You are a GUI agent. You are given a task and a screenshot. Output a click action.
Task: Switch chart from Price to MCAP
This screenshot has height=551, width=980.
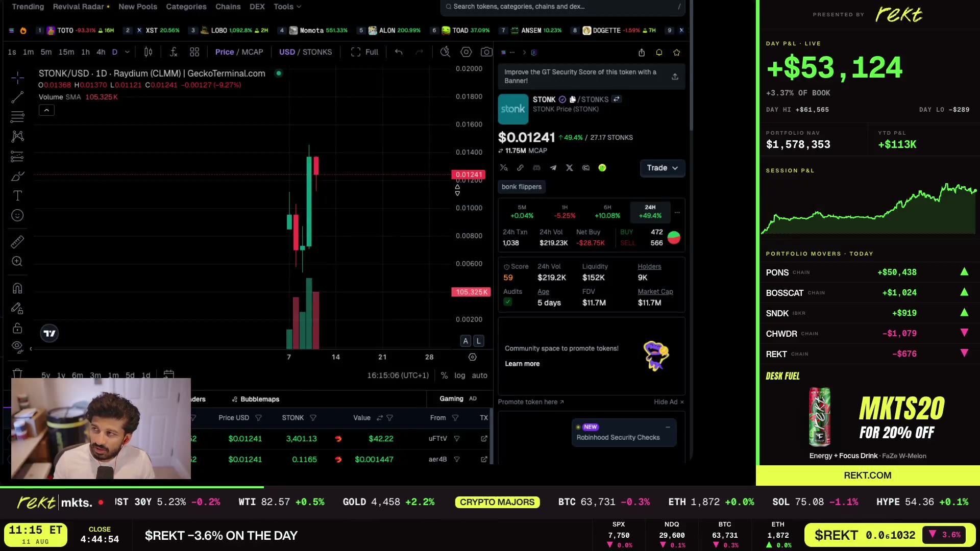(252, 52)
